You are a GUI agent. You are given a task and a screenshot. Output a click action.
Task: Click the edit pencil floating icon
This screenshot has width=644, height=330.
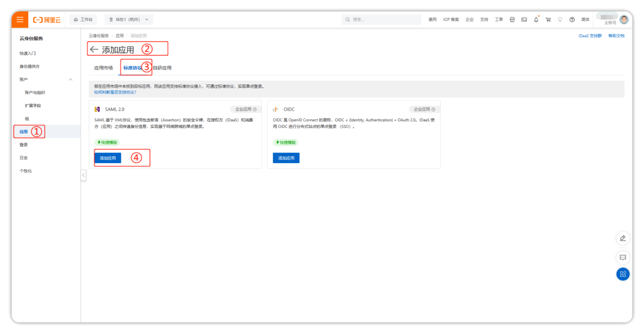(x=623, y=238)
